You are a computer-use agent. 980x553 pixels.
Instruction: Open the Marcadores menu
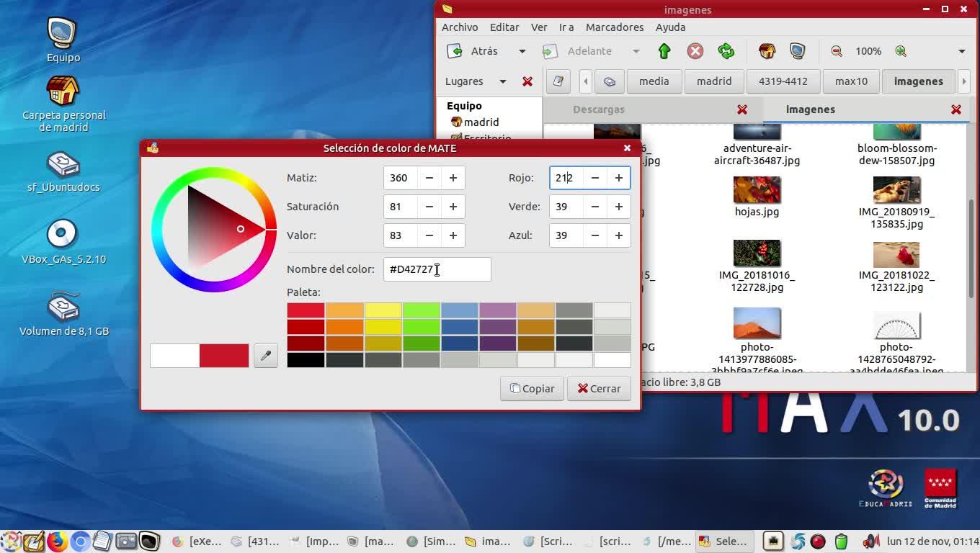click(x=614, y=27)
